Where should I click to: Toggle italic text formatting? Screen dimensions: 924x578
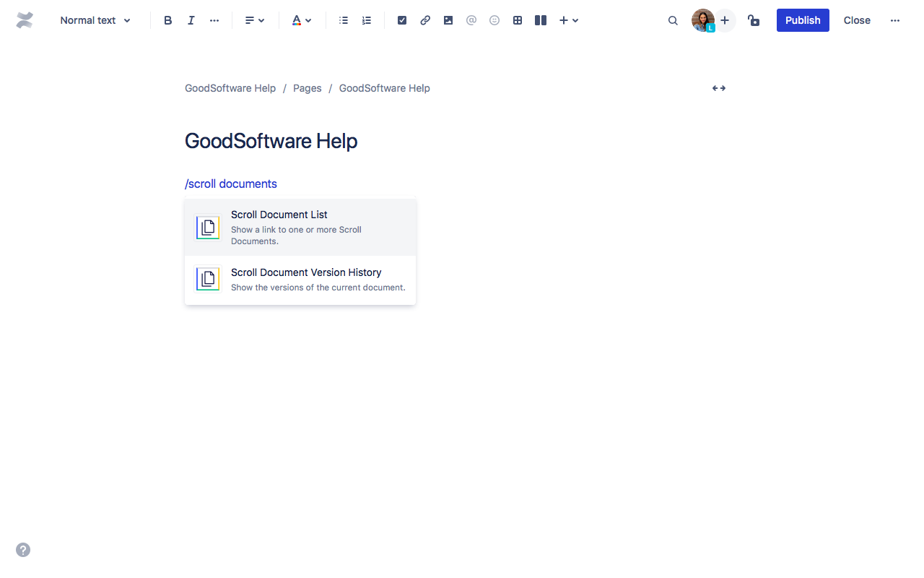pyautogui.click(x=191, y=20)
